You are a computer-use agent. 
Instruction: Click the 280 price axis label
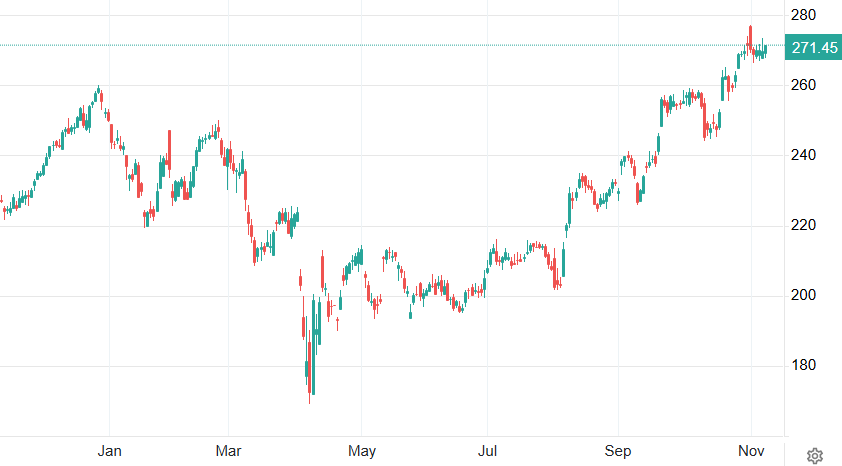tap(804, 15)
